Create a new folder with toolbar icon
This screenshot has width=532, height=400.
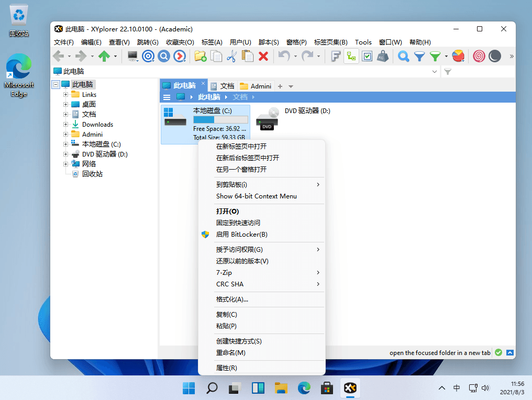click(200, 56)
